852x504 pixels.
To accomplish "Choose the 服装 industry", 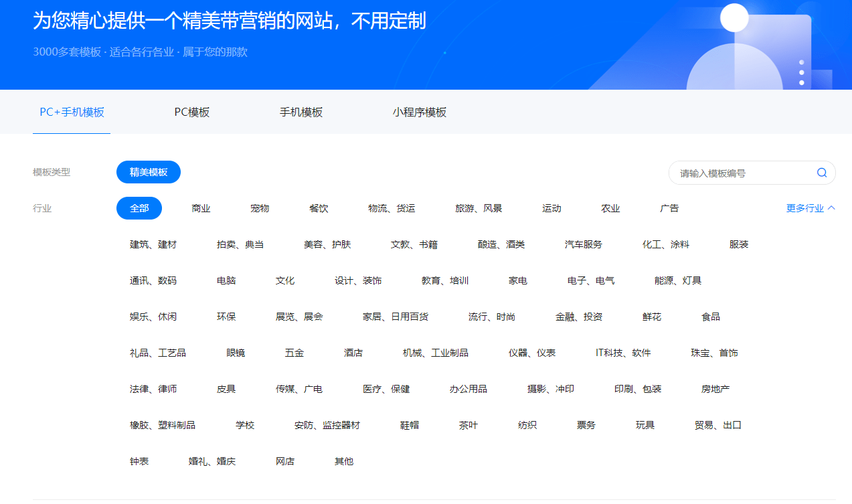I will 739,244.
